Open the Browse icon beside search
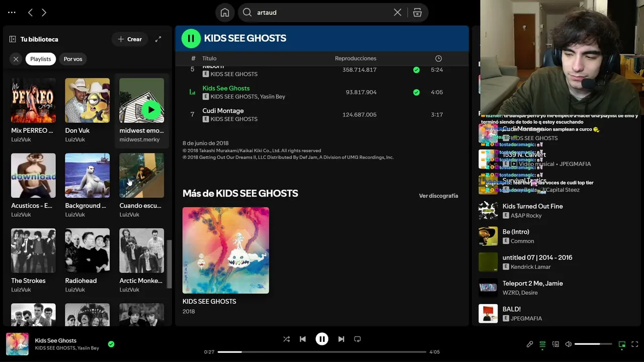 417,13
